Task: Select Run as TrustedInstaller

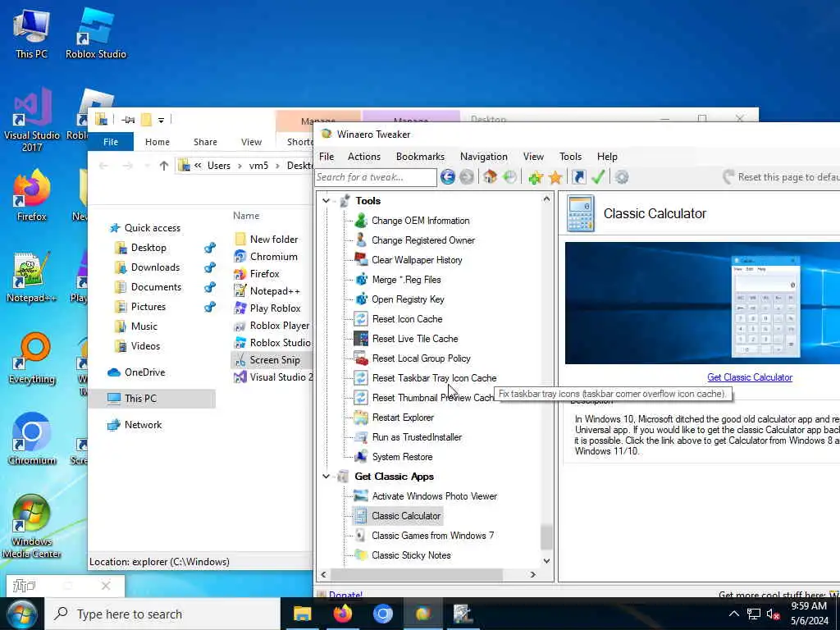Action: pos(417,437)
